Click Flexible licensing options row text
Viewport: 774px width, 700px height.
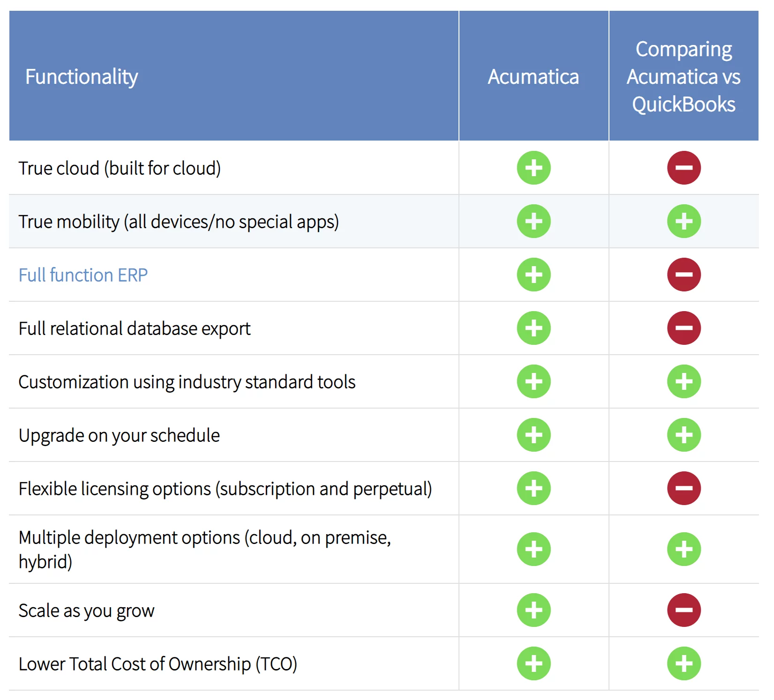click(x=225, y=489)
